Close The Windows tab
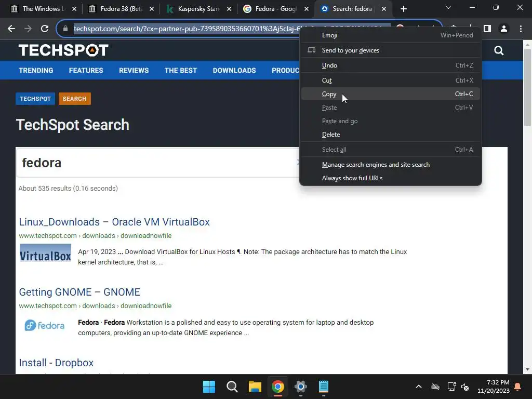The image size is (532, 399). click(74, 9)
